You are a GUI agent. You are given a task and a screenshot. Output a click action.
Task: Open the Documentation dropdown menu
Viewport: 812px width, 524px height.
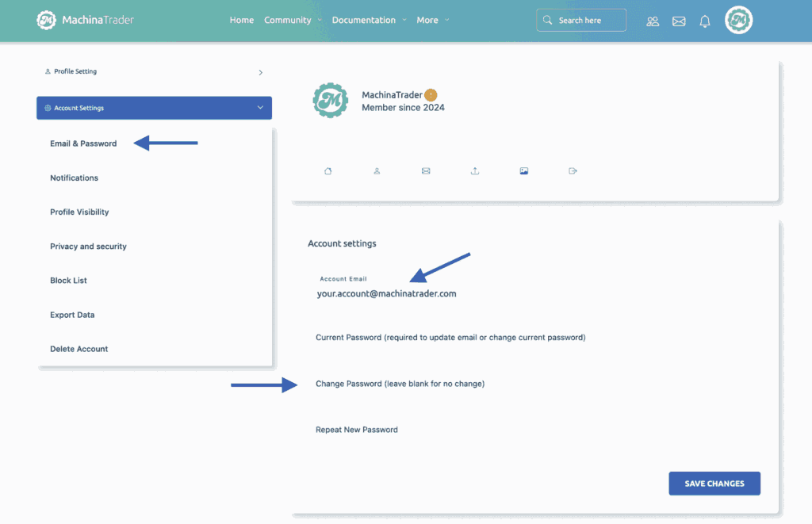click(x=369, y=20)
